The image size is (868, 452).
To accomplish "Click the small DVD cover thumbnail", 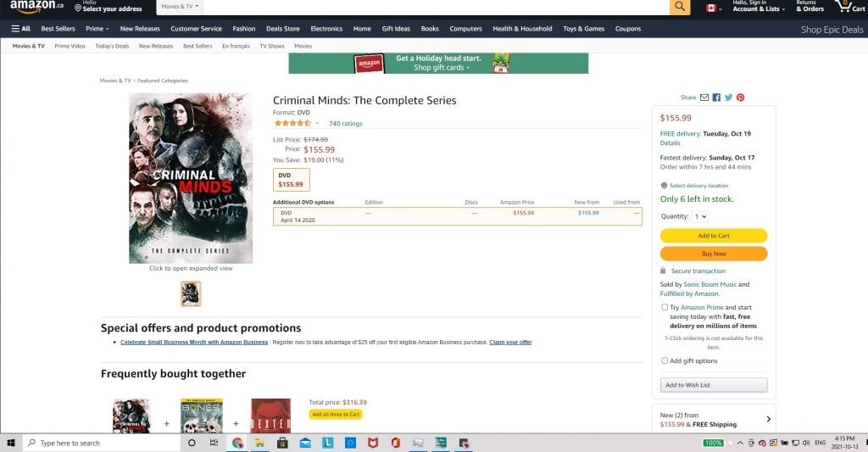I will [191, 293].
